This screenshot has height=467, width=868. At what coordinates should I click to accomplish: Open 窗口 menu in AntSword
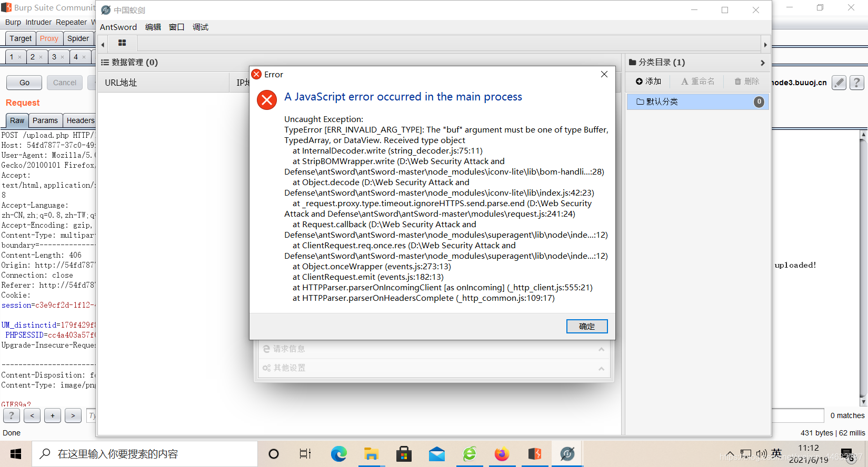[x=177, y=27]
